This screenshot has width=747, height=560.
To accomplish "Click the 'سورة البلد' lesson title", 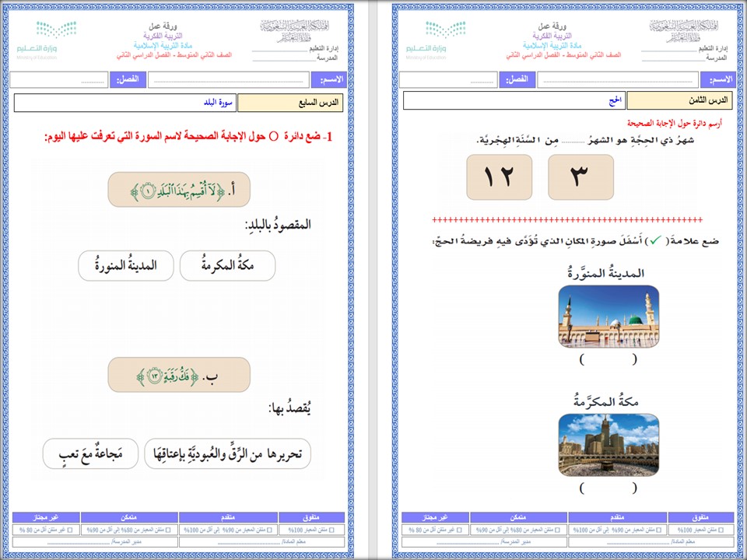I will click(218, 103).
